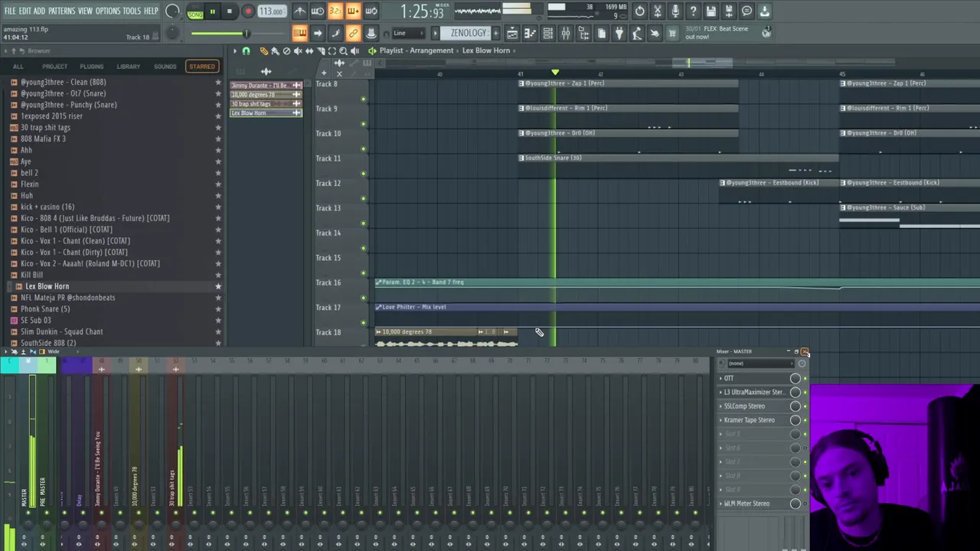Image resolution: width=980 pixels, height=551 pixels.
Task: Open the piano roll view icon
Action: pyautogui.click(x=530, y=33)
